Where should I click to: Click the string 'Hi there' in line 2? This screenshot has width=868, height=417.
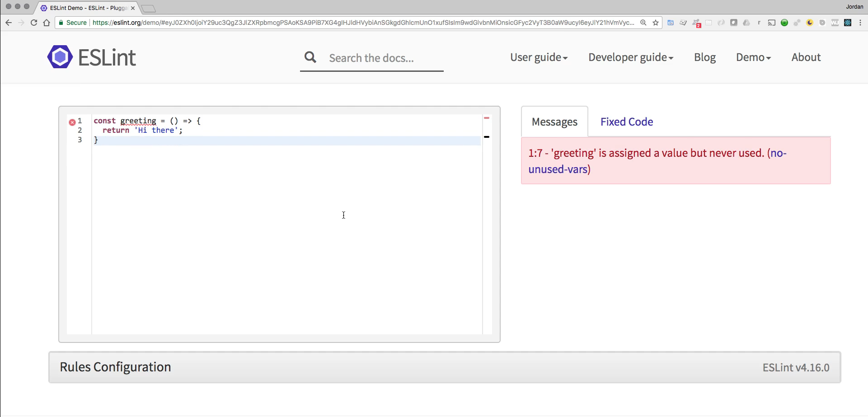pos(156,130)
